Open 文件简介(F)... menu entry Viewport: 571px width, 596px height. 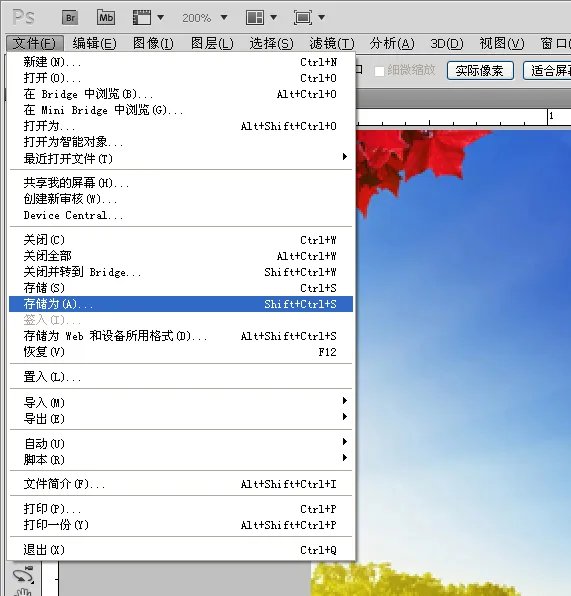coord(181,484)
